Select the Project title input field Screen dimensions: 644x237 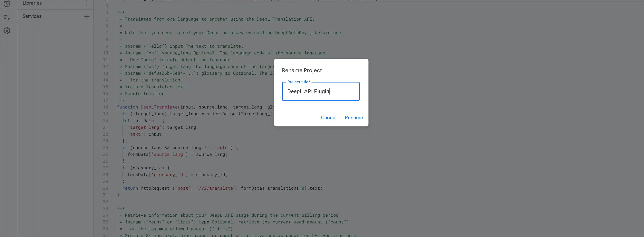321,91
